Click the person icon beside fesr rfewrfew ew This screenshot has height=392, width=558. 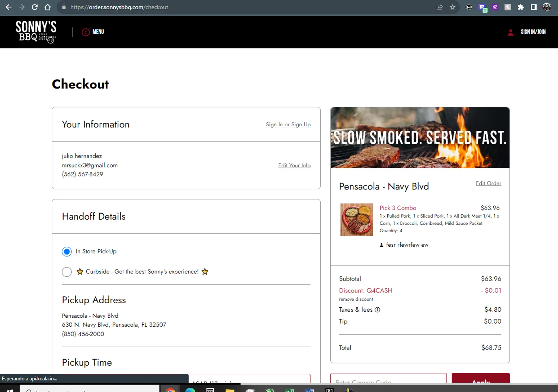tap(381, 245)
